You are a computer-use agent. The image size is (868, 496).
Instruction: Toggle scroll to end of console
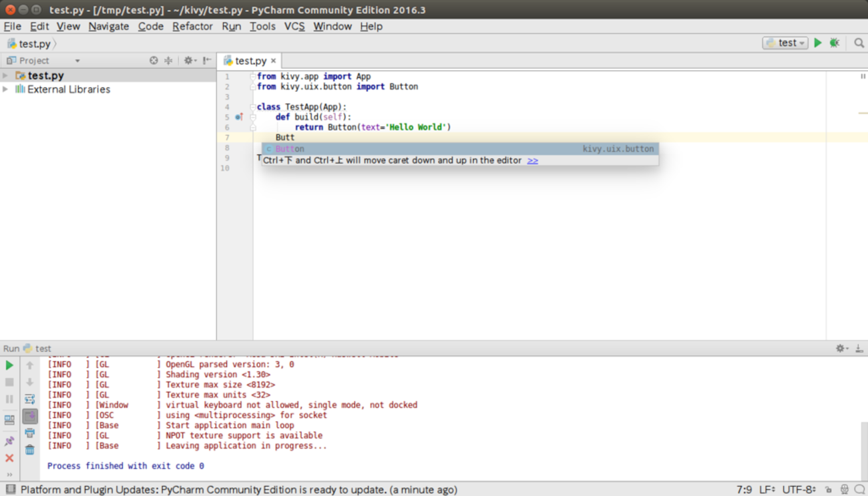(30, 417)
